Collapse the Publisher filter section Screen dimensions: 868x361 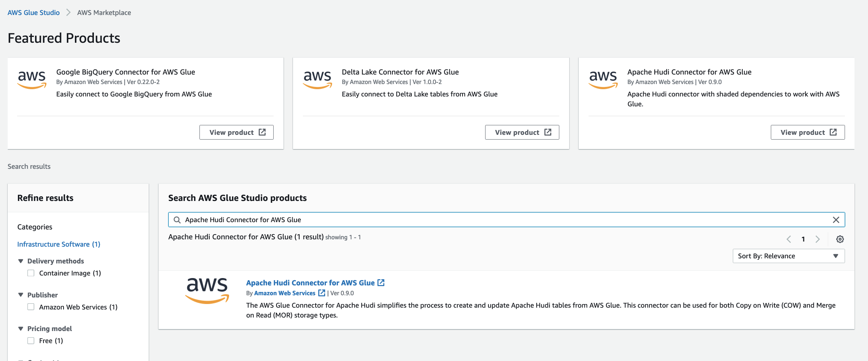tap(21, 295)
